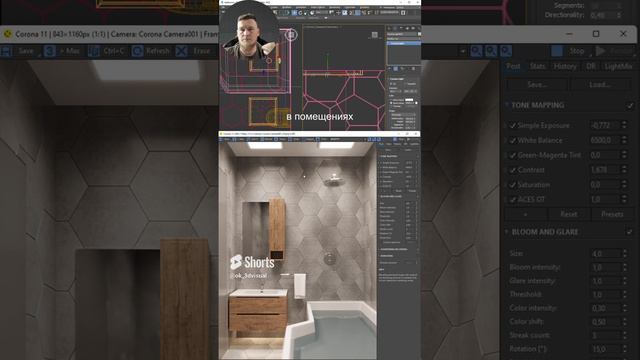Switch to the Stats tab

coord(537,66)
